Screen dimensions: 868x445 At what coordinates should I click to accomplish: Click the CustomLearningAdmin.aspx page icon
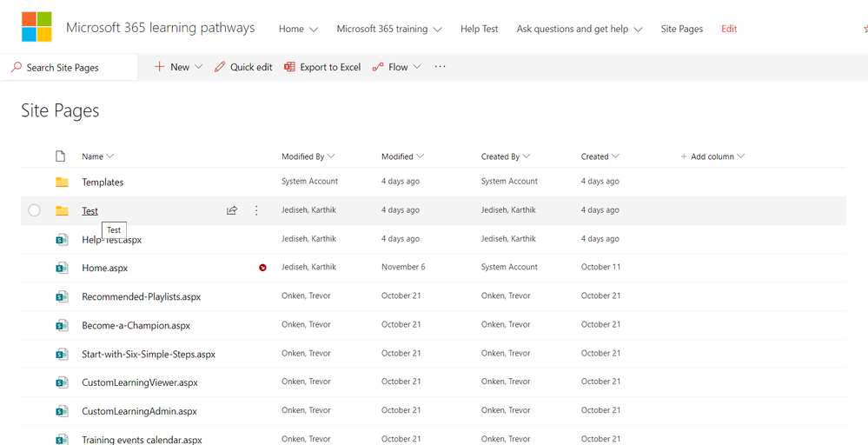pyautogui.click(x=62, y=411)
